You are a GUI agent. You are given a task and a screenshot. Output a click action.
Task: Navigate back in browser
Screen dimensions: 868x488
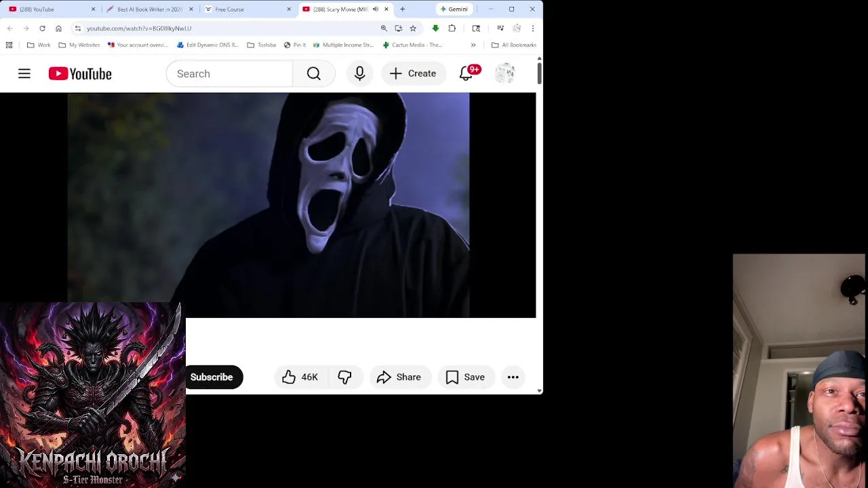point(9,28)
